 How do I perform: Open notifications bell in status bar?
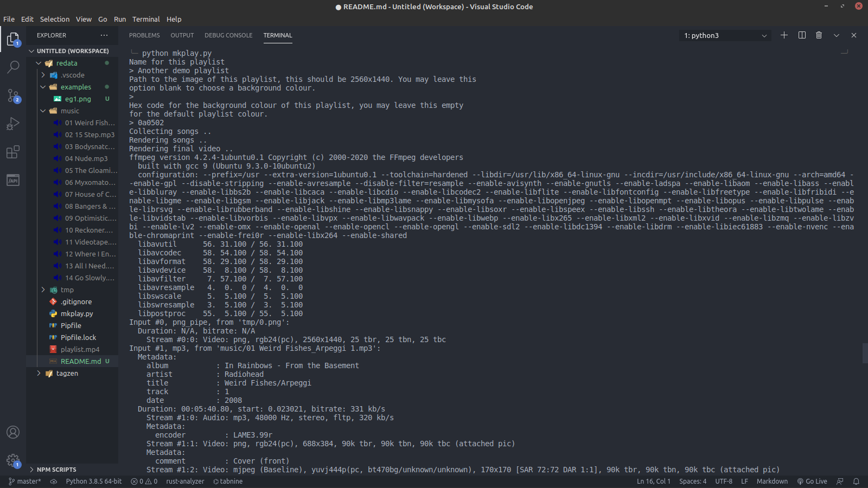857,481
